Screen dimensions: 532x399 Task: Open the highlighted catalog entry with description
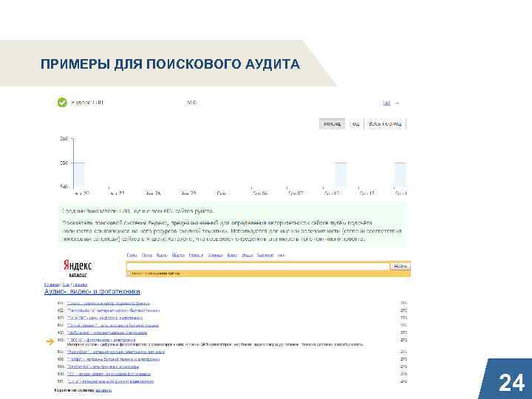point(101,340)
